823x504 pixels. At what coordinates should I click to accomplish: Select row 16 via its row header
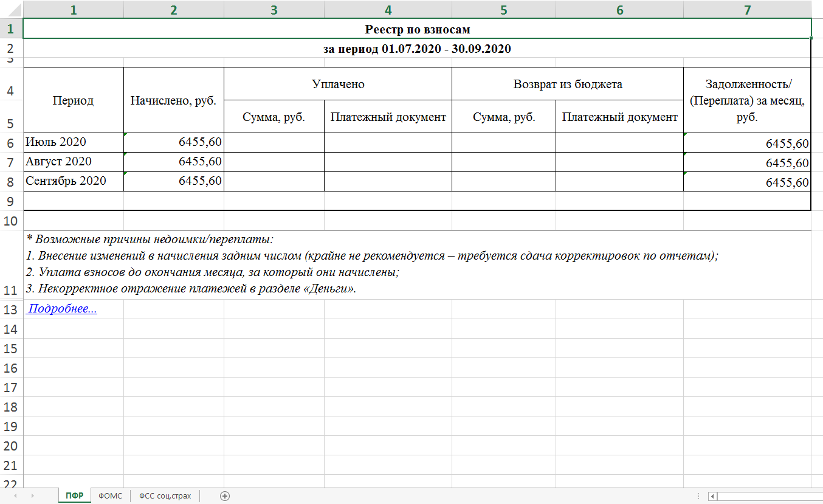11,367
